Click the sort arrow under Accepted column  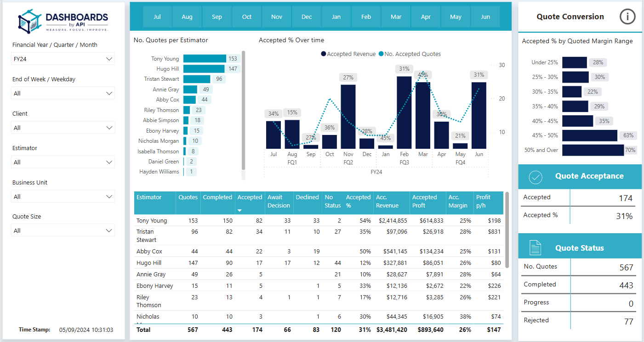239,211
